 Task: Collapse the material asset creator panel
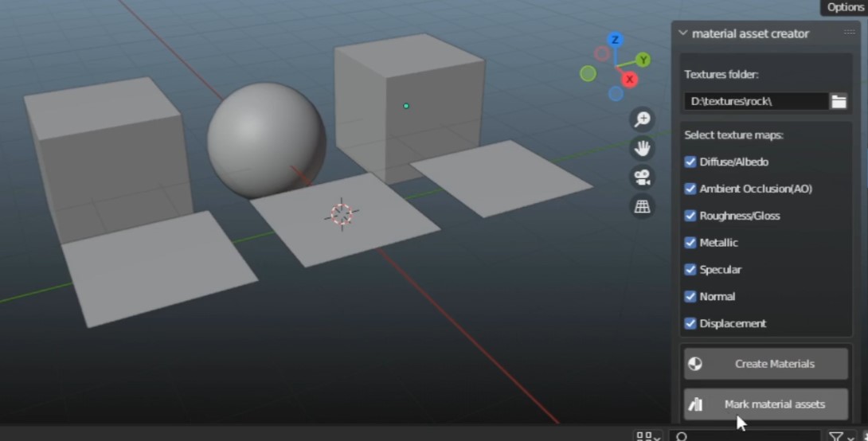[682, 33]
